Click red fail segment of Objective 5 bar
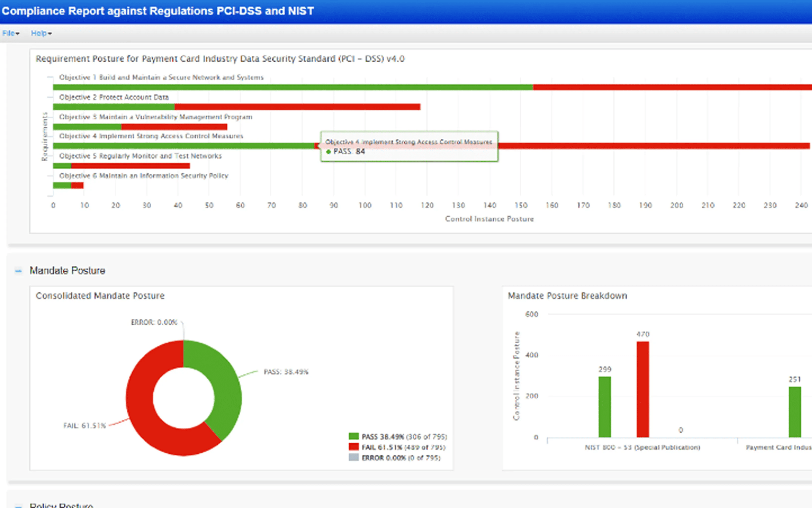812x508 pixels. pyautogui.click(x=130, y=166)
